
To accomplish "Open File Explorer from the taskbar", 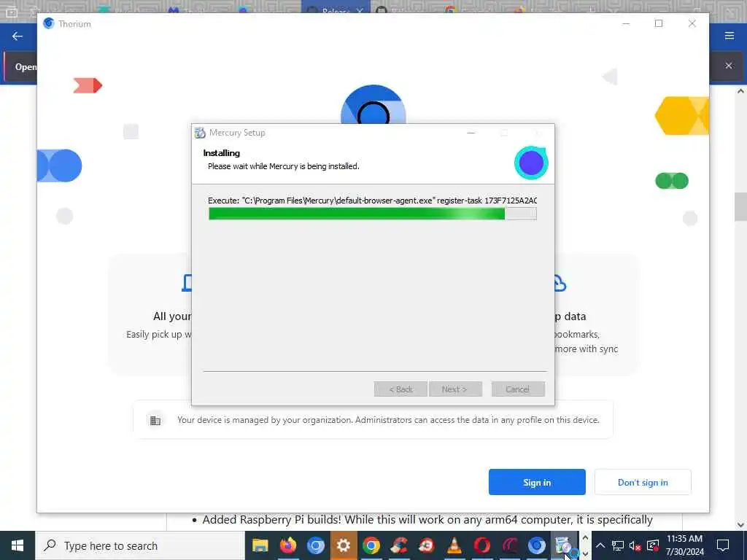I will [x=260, y=545].
